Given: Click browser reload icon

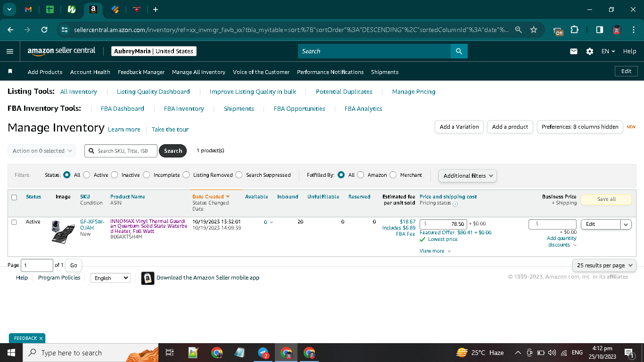Looking at the screenshot, I should point(44,30).
